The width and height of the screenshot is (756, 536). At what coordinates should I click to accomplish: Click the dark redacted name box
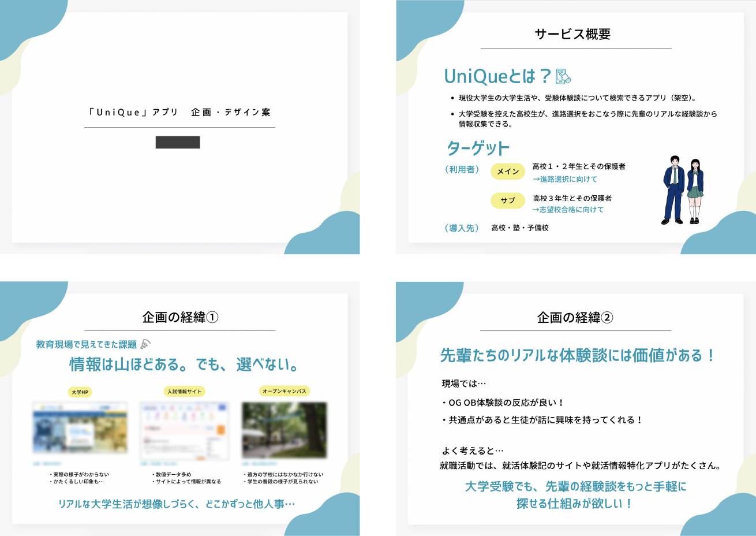(178, 142)
